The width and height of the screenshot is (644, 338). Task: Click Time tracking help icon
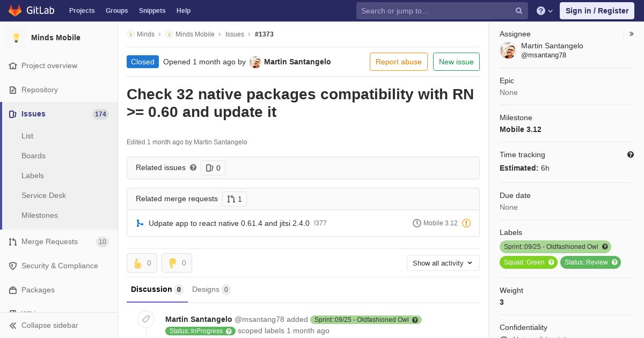[631, 155]
